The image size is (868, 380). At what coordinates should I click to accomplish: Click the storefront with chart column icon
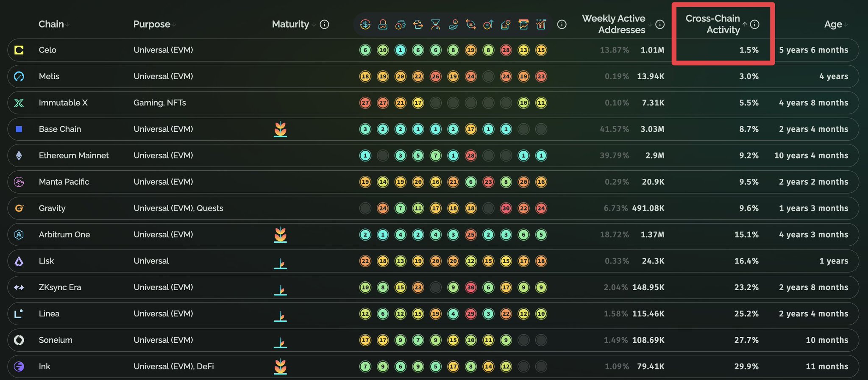pyautogui.click(x=523, y=25)
